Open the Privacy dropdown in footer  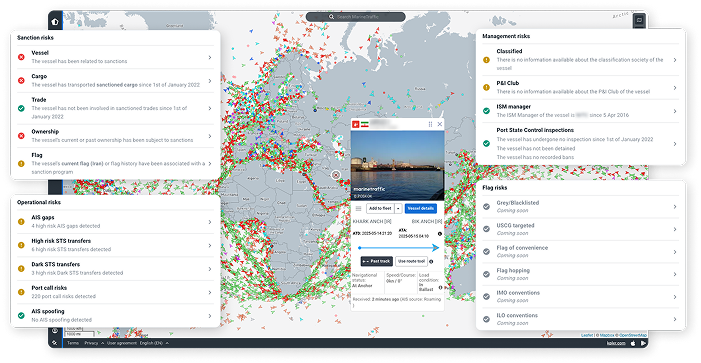pyautogui.click(x=94, y=343)
